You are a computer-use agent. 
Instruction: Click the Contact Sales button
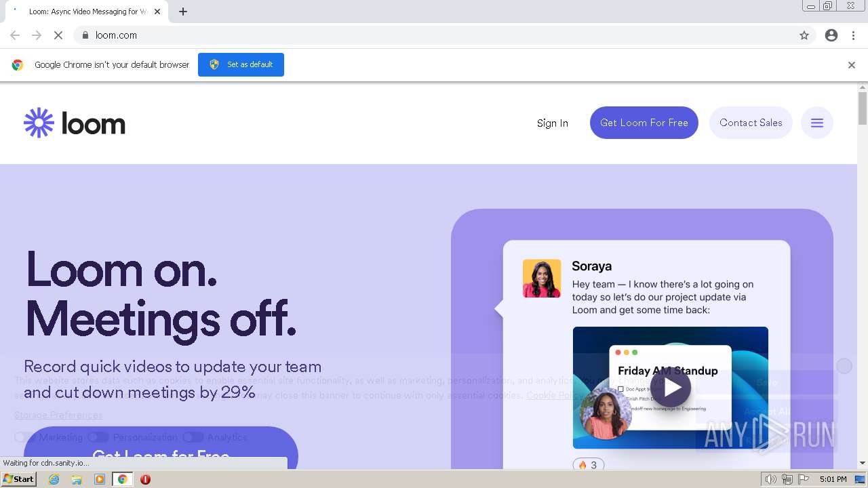pyautogui.click(x=751, y=123)
